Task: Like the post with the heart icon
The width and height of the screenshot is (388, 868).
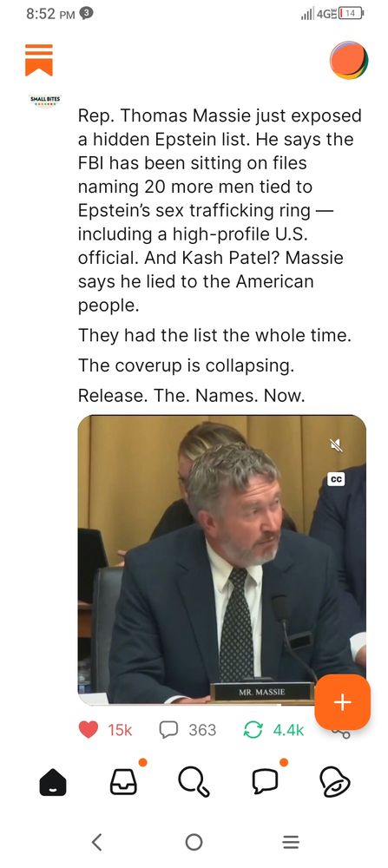Action: [x=89, y=730]
